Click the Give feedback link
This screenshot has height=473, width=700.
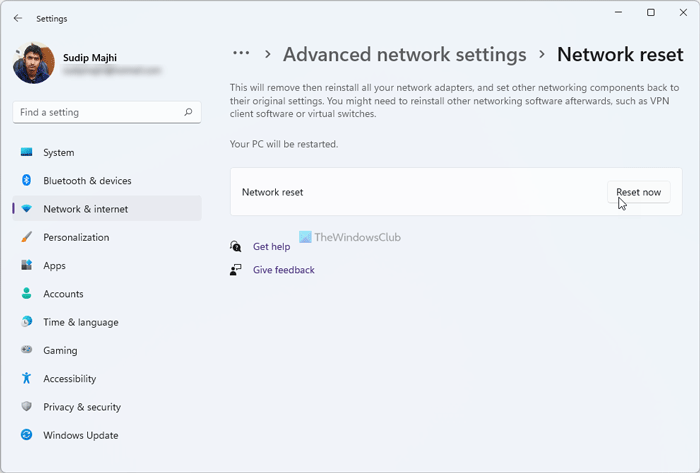pyautogui.click(x=283, y=270)
